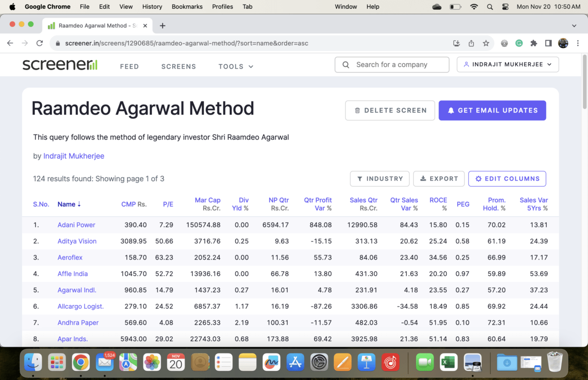Open the Adani Power company page

pyautogui.click(x=76, y=225)
